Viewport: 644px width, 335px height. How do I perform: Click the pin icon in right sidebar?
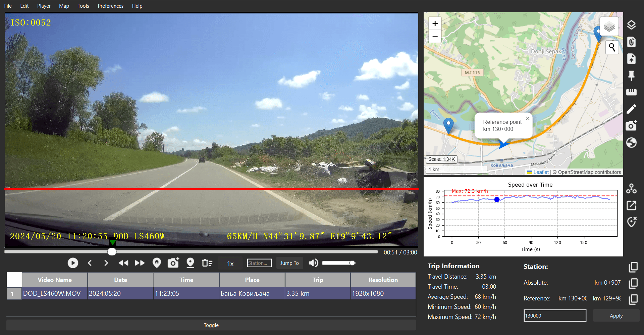point(632,76)
